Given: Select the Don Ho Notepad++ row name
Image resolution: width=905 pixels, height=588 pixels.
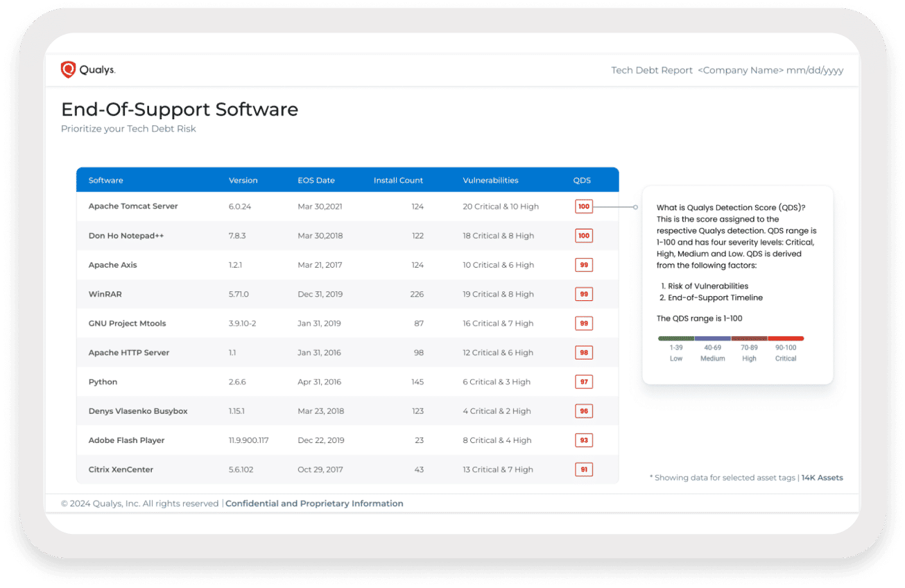Looking at the screenshot, I should [x=126, y=236].
